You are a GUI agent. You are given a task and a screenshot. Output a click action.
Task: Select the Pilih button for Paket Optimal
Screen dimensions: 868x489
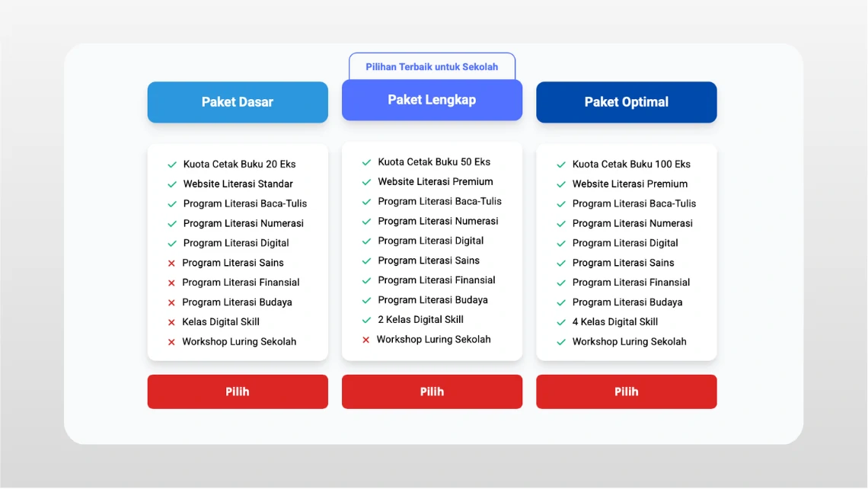[x=626, y=392]
